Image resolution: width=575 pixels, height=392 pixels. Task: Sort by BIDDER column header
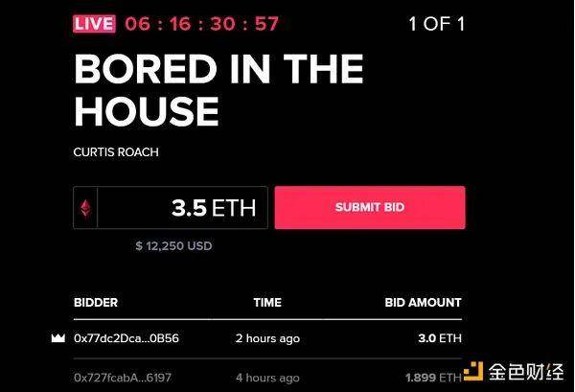(x=96, y=303)
